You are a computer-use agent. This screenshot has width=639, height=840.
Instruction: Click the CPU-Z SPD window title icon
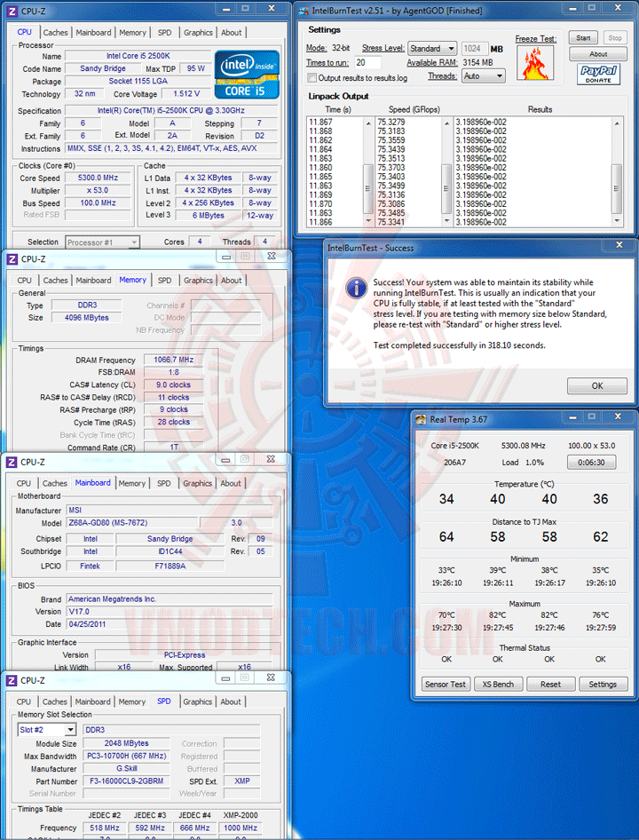(x=12, y=681)
